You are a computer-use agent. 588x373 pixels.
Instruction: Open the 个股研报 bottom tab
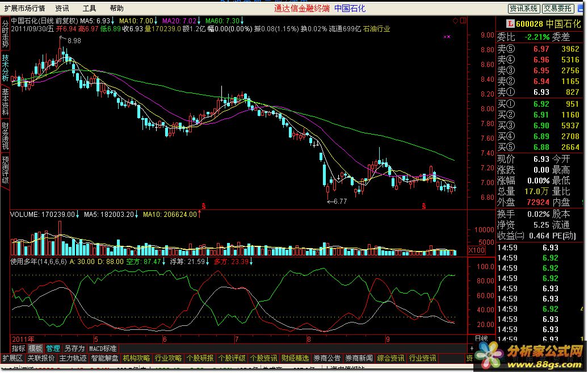pos(200,358)
